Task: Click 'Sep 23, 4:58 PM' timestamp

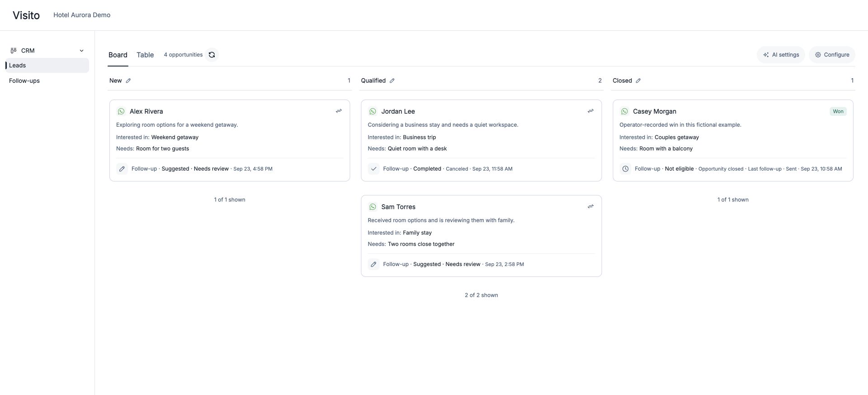Action: coord(253,169)
